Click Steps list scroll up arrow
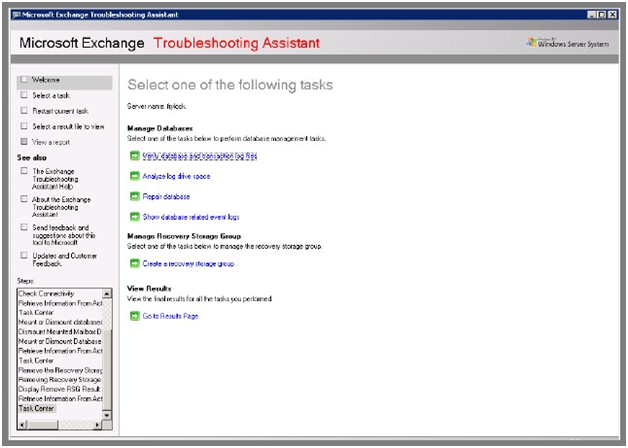The width and height of the screenshot is (628, 448). point(107,294)
